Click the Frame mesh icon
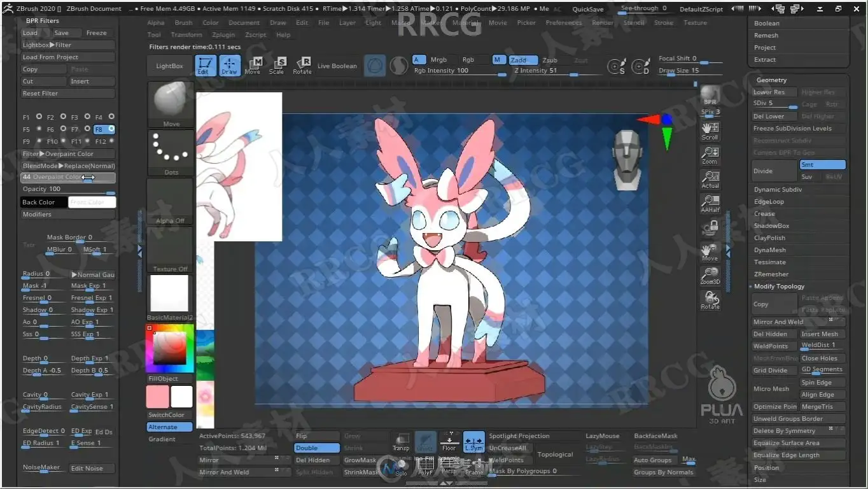Screen dimensions: 868x489 pos(473,467)
